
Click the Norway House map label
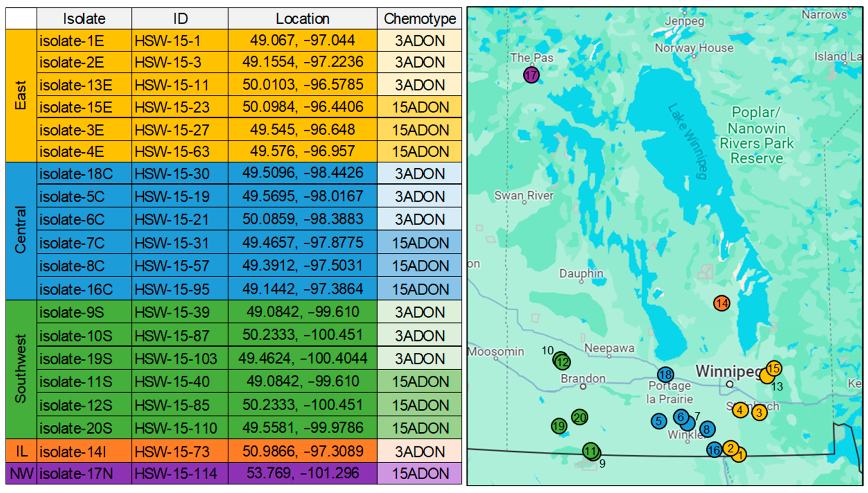(x=694, y=48)
